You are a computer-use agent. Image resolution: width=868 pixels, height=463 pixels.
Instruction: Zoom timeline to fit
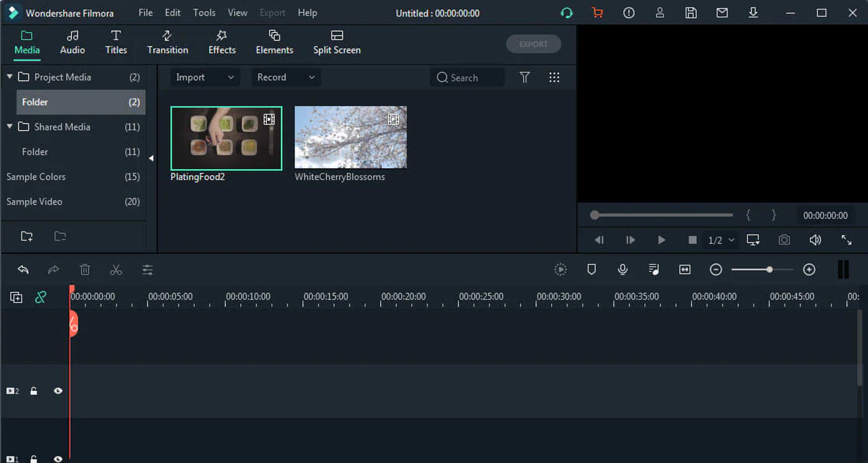click(x=684, y=269)
